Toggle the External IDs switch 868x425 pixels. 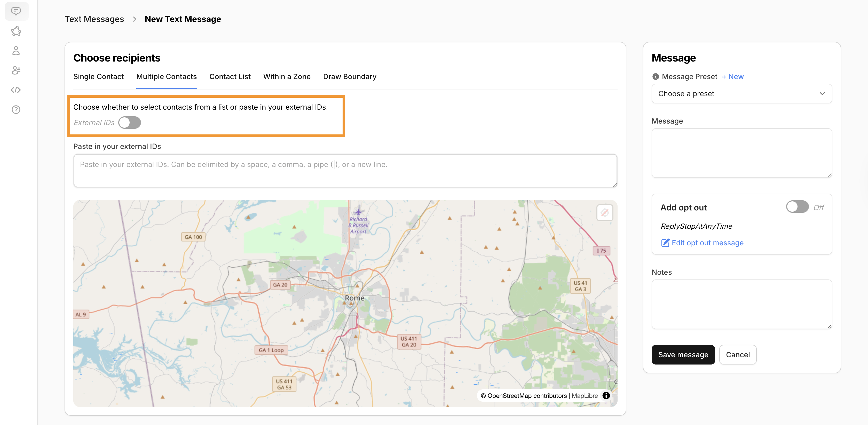pyautogui.click(x=129, y=123)
